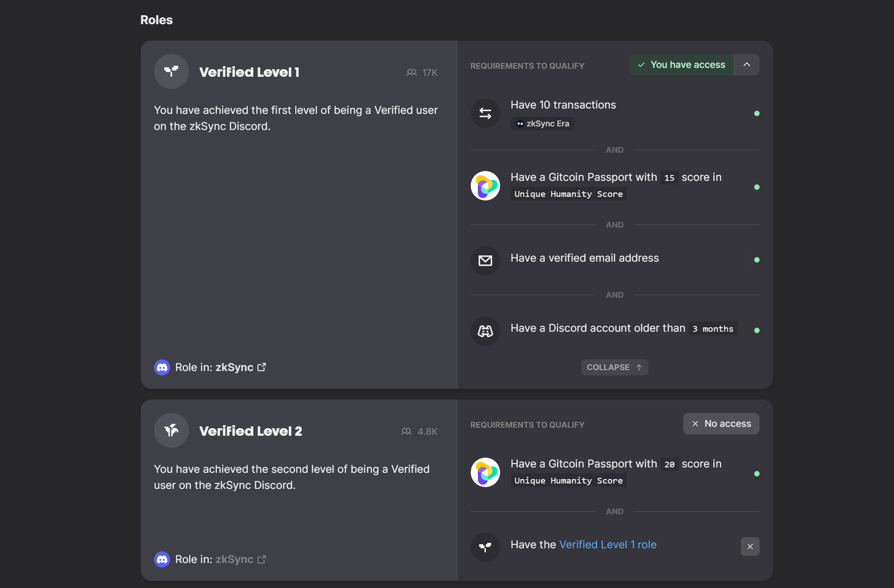894x588 pixels.
Task: Collapse requirements using the chevron up button
Action: coord(746,65)
